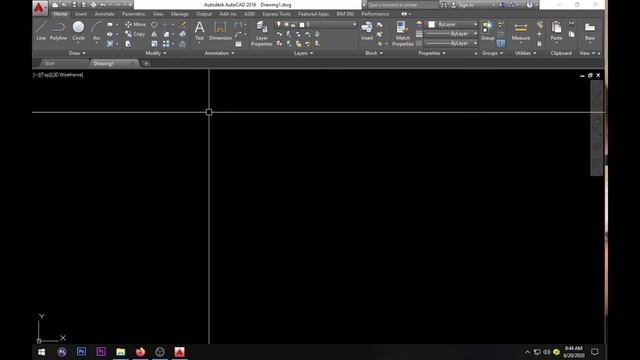Switch to the Output ribbon tab
The width and height of the screenshot is (640, 360).
204,14
